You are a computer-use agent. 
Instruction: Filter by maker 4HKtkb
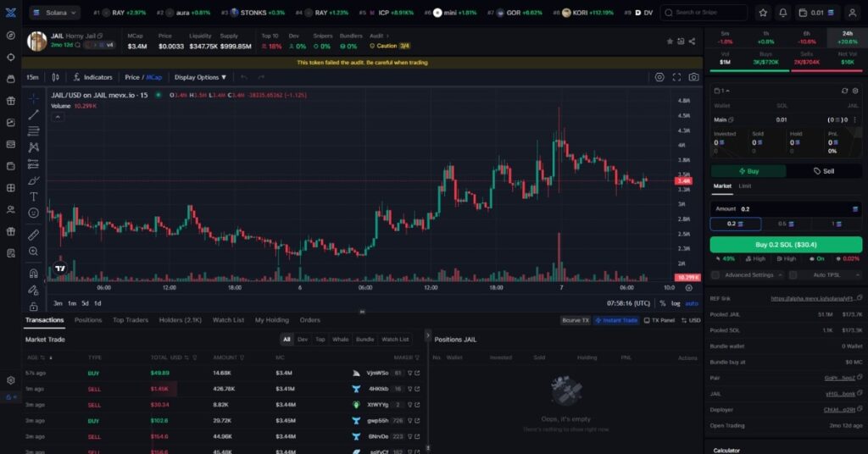point(410,389)
